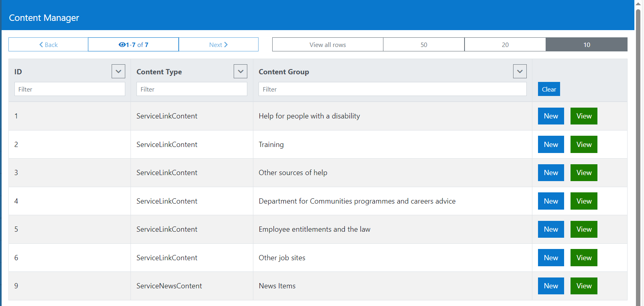Image resolution: width=644 pixels, height=306 pixels.
Task: Click New for Help for people with a disability
Action: tap(551, 116)
